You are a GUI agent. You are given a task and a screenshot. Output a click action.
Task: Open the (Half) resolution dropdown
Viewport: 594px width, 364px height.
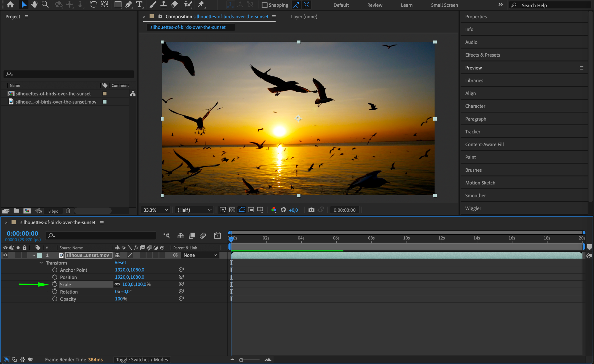click(194, 210)
